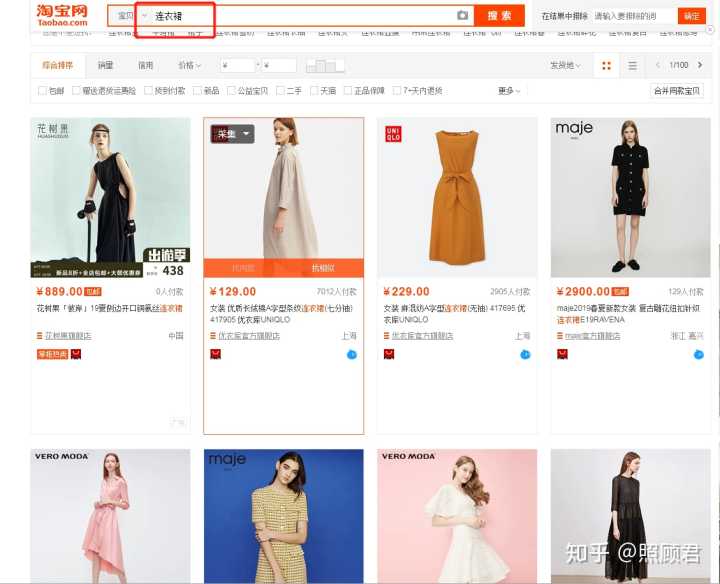Click the camera image-search icon
The image size is (720, 584).
point(462,16)
